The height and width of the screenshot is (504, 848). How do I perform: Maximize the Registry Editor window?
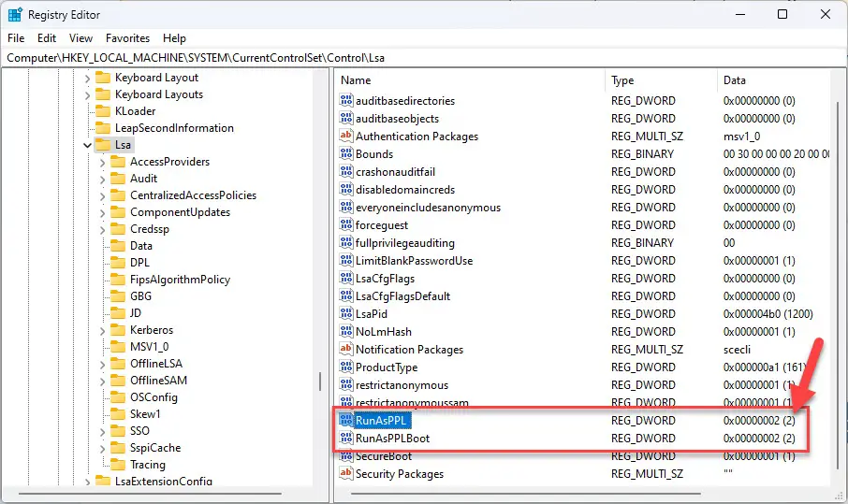(x=782, y=14)
